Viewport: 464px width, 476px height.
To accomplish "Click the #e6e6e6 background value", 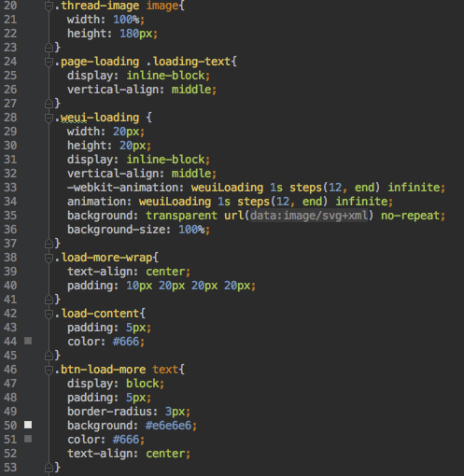I will (x=168, y=426).
